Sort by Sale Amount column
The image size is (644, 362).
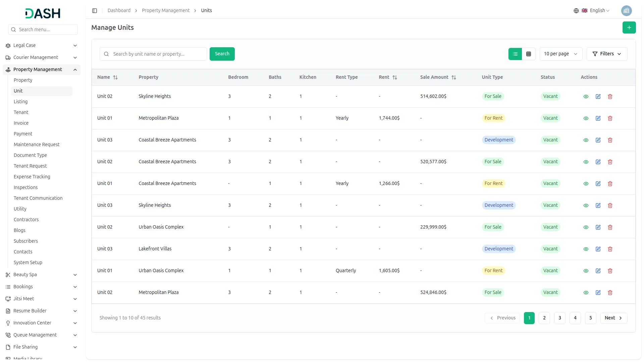pyautogui.click(x=453, y=77)
